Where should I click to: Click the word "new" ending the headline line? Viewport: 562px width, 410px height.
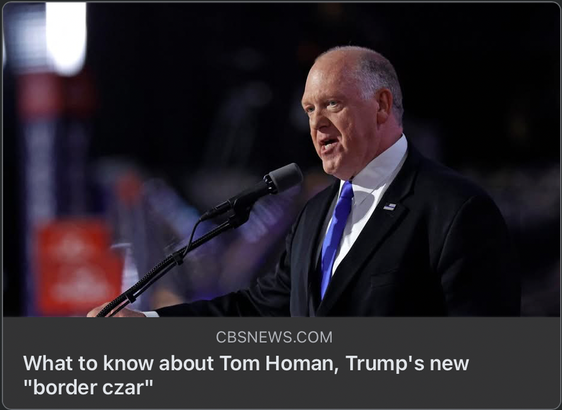pos(449,364)
